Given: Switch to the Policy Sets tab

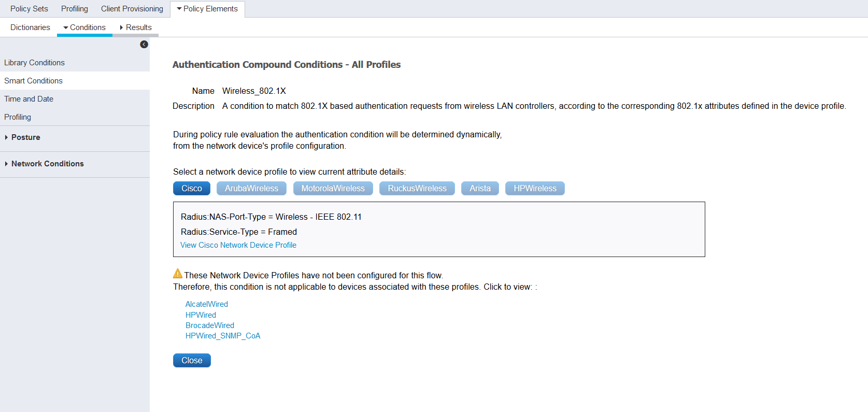Looking at the screenshot, I should [x=29, y=9].
